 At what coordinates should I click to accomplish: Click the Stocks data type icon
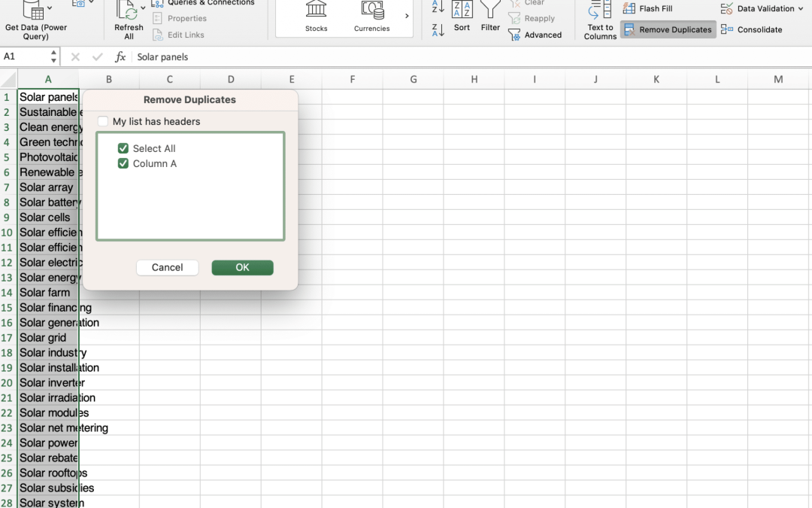(316, 11)
